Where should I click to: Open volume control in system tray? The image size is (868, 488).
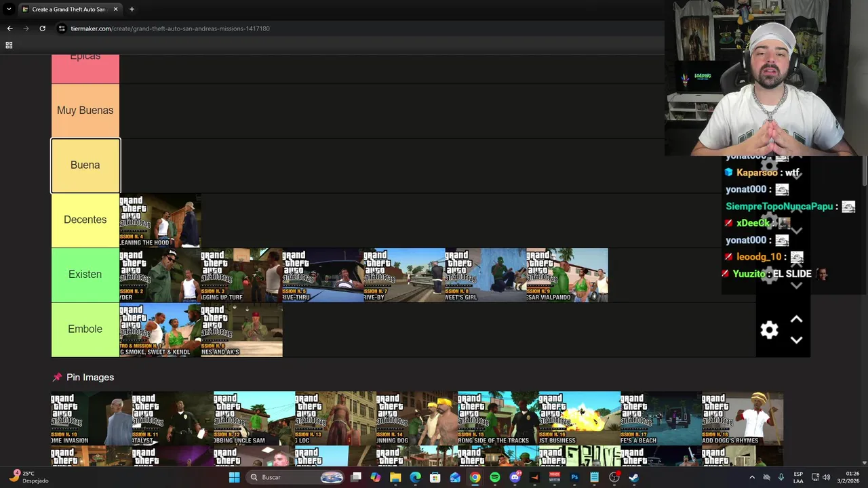click(827, 477)
